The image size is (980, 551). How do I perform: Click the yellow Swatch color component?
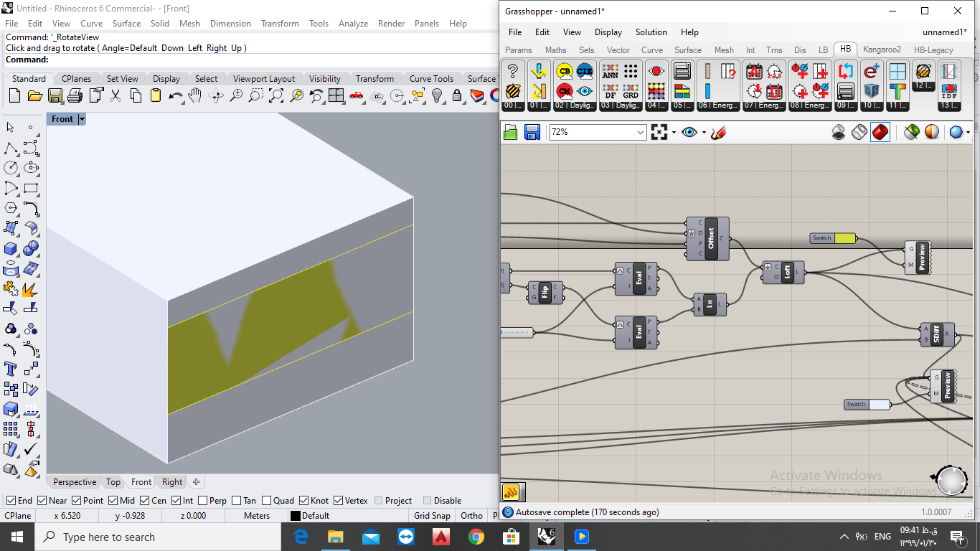[x=833, y=238]
